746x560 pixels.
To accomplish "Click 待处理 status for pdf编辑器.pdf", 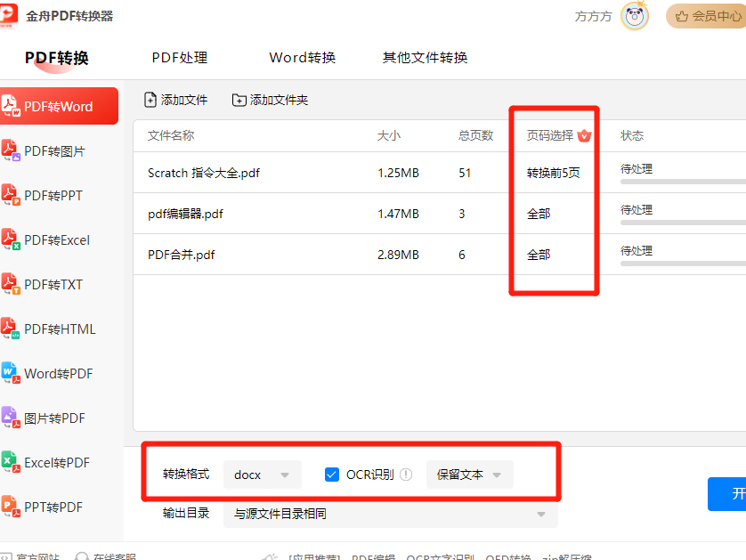I will click(x=637, y=210).
